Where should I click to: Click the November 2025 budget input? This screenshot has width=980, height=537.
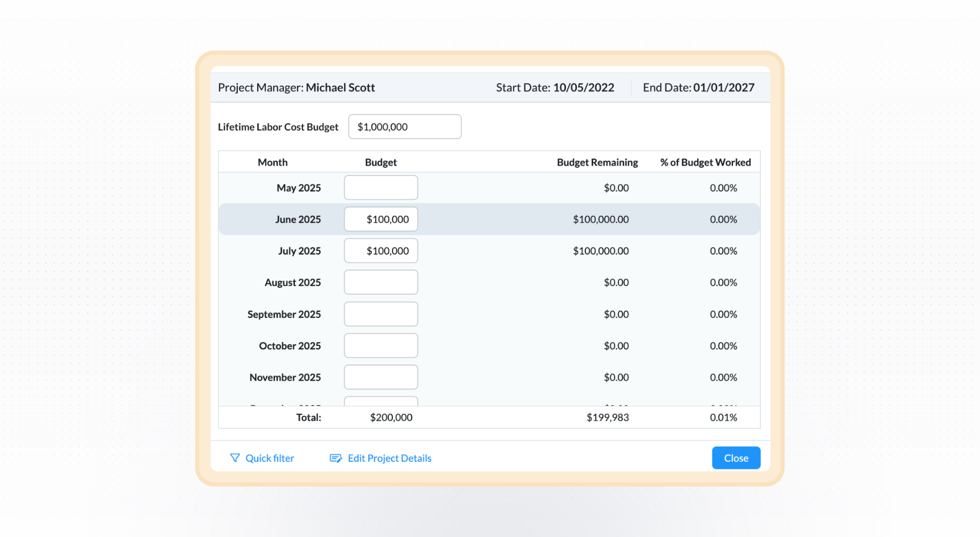pos(381,377)
